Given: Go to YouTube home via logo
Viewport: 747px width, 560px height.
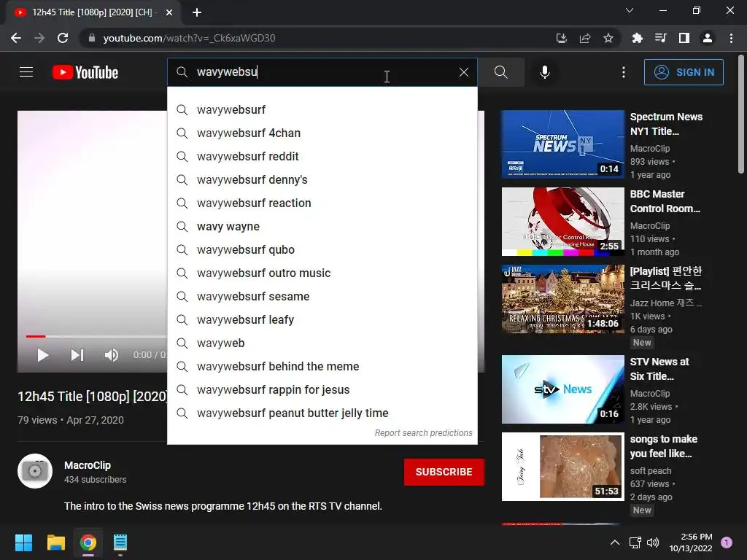Looking at the screenshot, I should click(x=85, y=72).
